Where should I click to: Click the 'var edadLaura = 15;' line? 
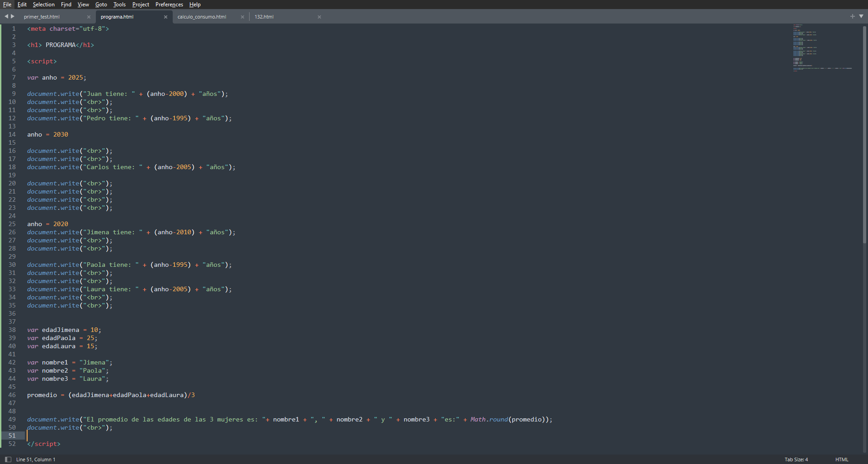pyautogui.click(x=62, y=346)
